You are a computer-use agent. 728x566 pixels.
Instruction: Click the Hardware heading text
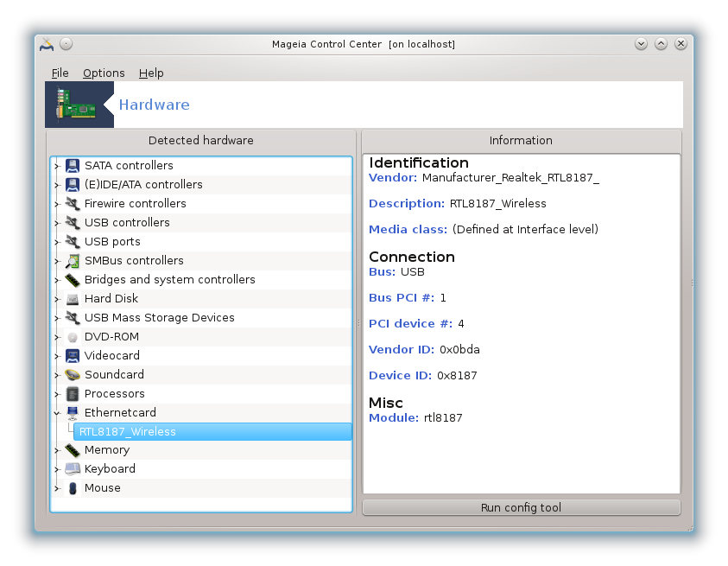point(154,105)
